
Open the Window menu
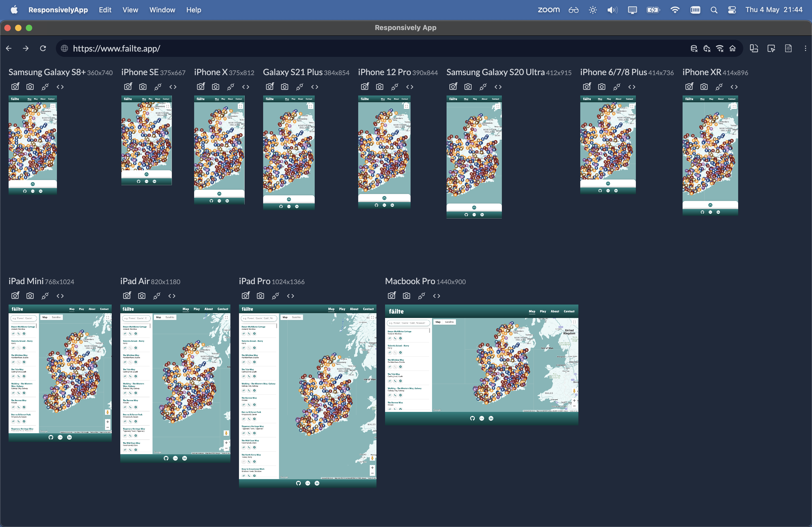(x=162, y=10)
